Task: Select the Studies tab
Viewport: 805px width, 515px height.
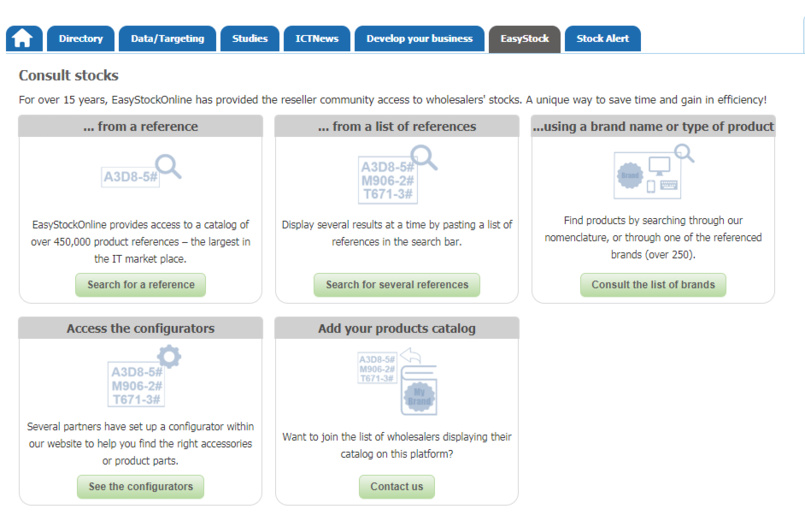Action: point(250,39)
